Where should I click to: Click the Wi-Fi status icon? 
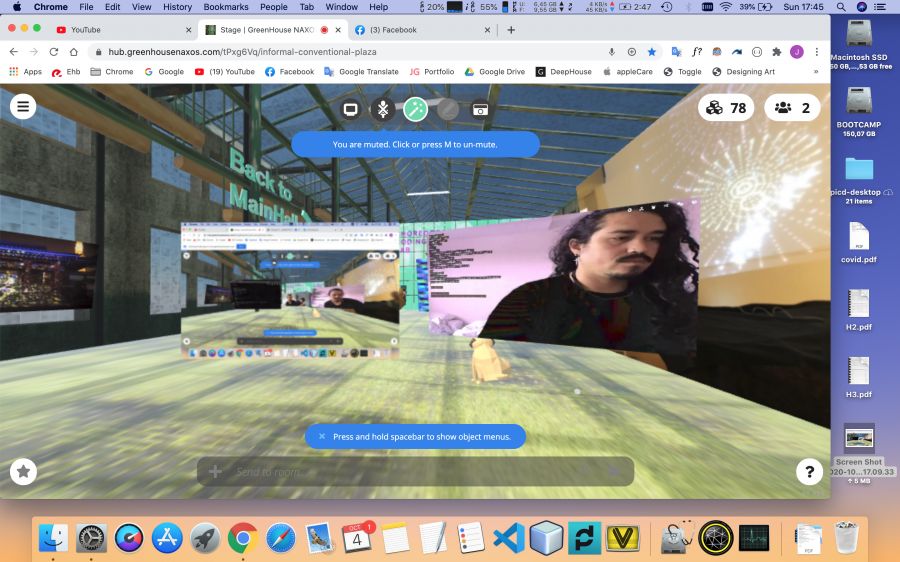726,7
